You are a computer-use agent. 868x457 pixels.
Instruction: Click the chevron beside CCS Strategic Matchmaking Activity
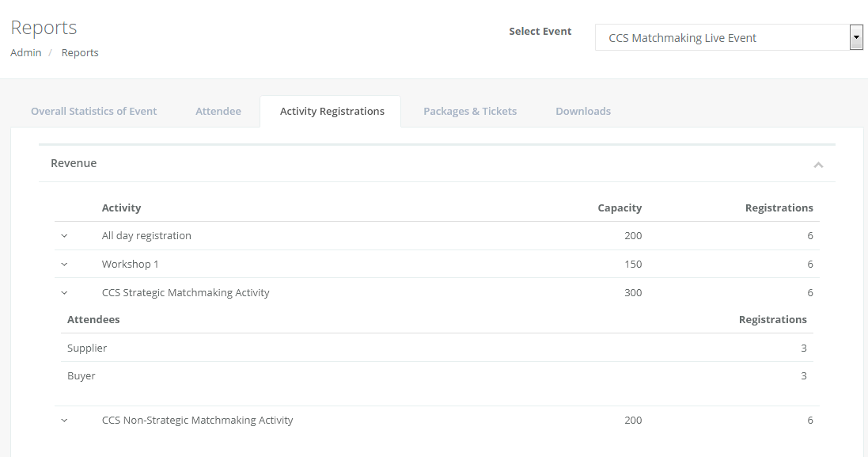coord(64,292)
